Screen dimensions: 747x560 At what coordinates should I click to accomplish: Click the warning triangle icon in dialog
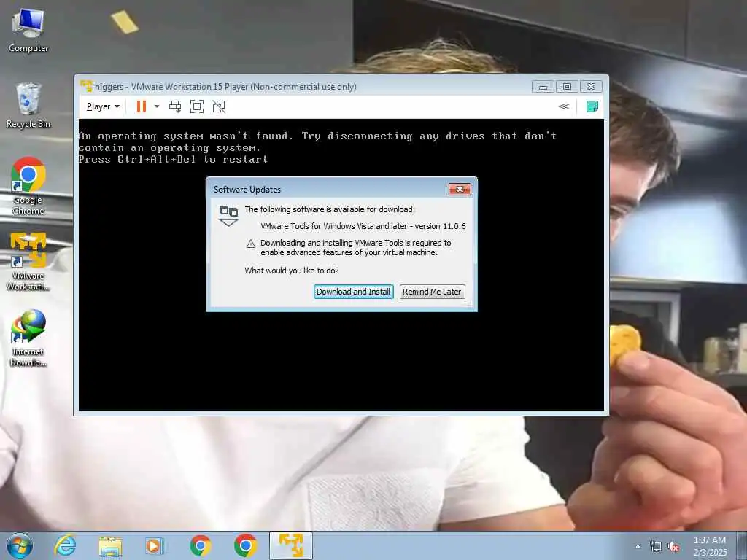(251, 244)
